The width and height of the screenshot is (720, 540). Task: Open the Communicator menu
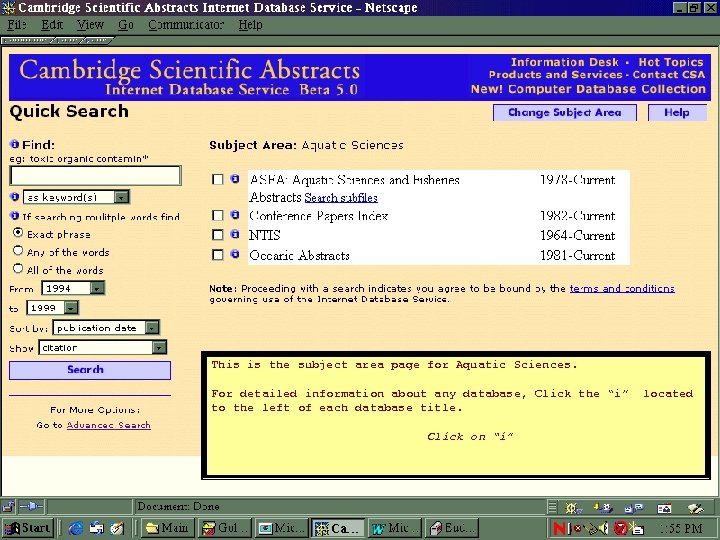click(x=186, y=24)
